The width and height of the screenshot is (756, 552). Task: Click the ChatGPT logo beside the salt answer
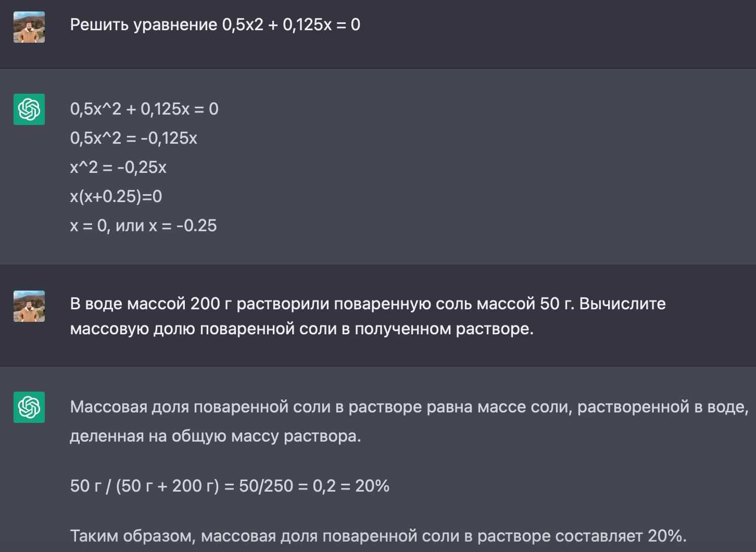(x=29, y=407)
